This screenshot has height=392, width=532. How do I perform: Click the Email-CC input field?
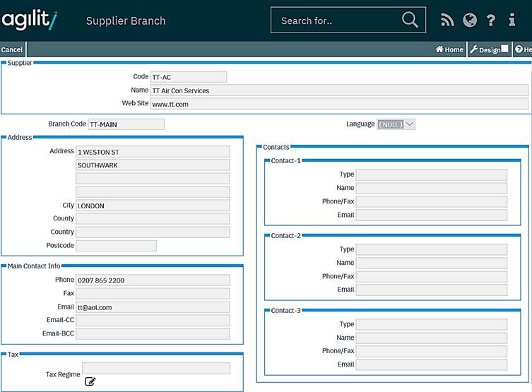[x=153, y=321]
